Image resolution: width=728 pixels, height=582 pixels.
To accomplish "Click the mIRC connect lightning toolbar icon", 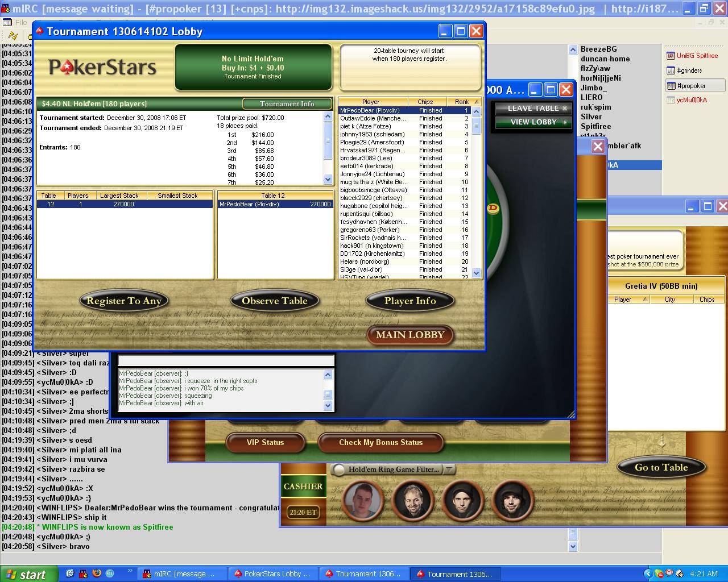I will (13, 35).
